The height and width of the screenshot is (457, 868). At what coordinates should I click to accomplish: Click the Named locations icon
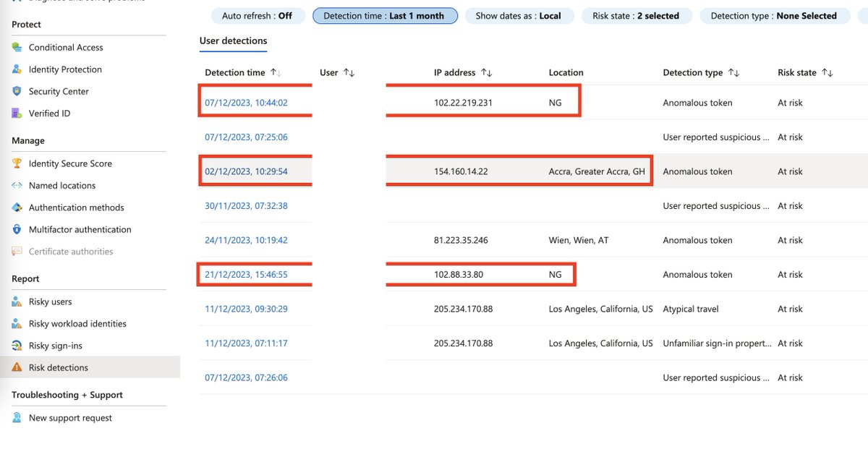pos(17,186)
